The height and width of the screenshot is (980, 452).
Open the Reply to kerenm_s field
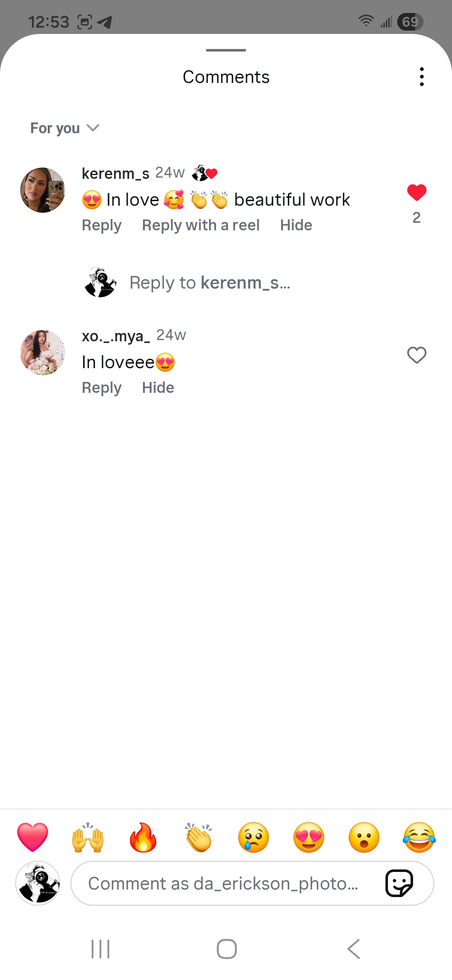coord(209,283)
